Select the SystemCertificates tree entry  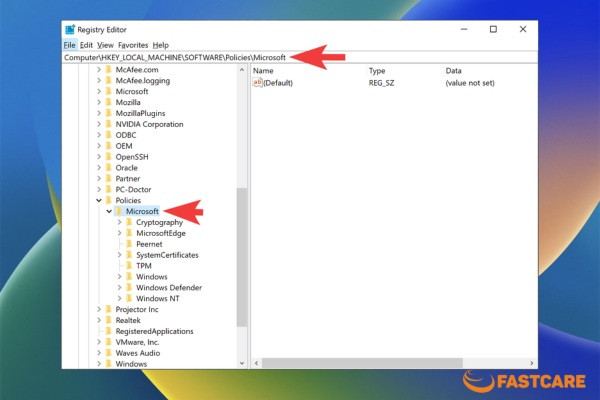[167, 255]
